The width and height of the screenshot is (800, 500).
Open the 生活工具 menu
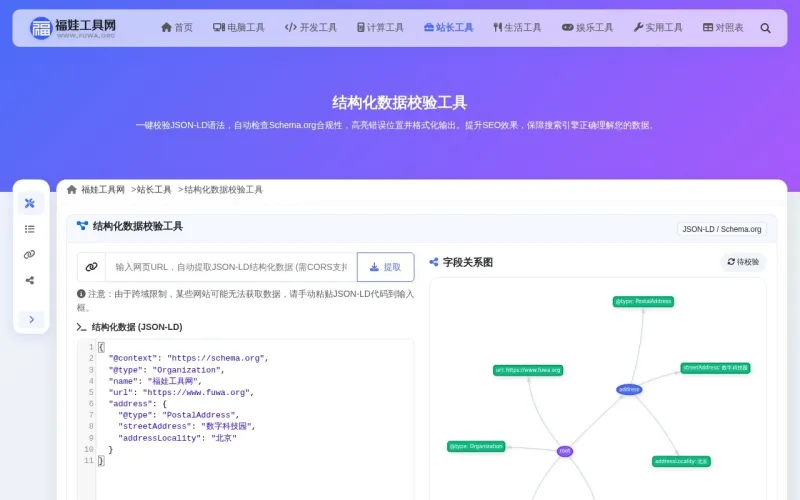[x=517, y=28]
